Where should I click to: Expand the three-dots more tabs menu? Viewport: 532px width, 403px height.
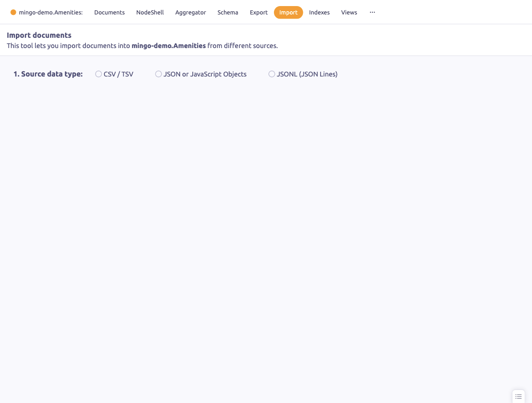click(x=372, y=13)
